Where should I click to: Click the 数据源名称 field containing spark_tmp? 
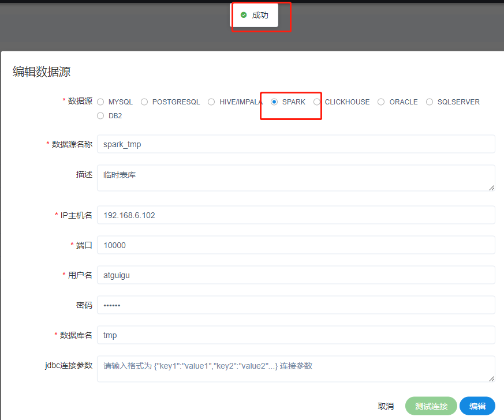pos(296,144)
